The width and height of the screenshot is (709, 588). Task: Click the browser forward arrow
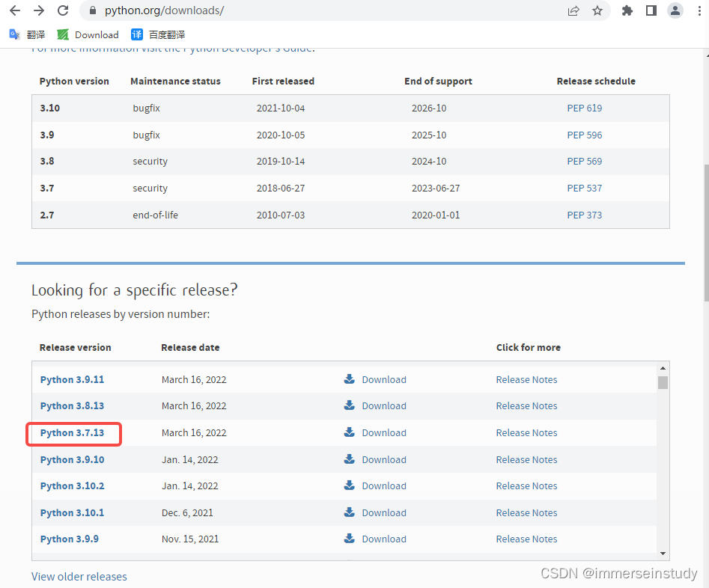click(x=39, y=10)
